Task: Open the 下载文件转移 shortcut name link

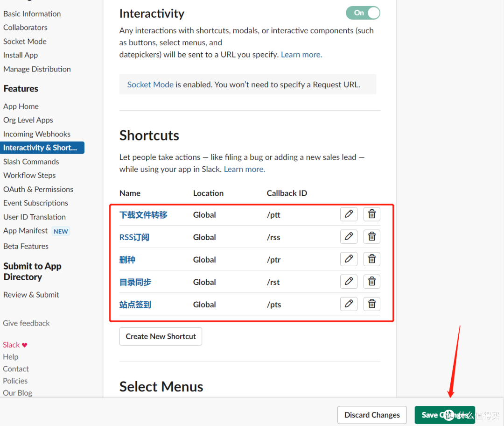Action: (x=143, y=215)
